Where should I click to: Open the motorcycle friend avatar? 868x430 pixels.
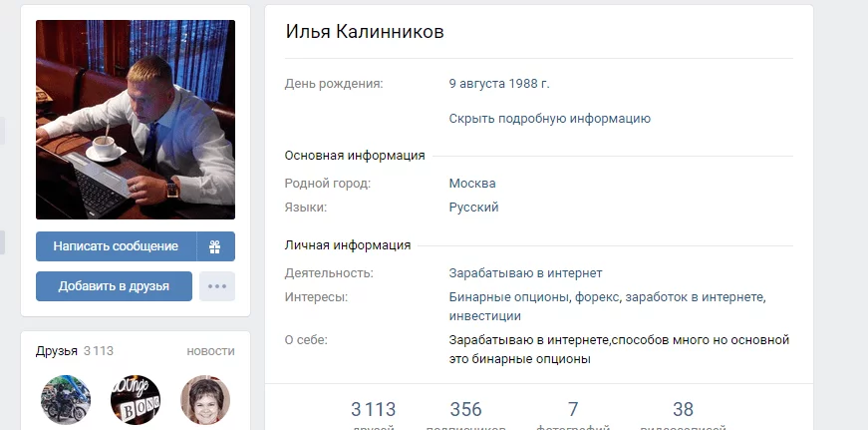66,399
